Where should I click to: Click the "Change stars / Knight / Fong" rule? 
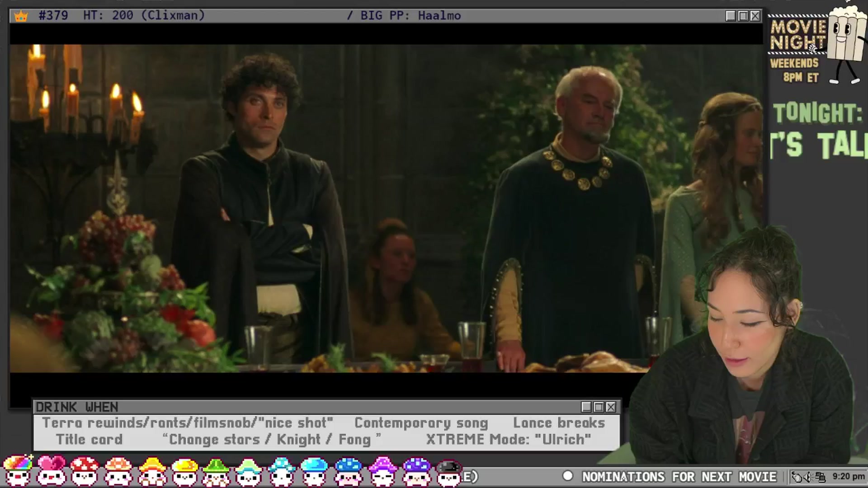coord(272,439)
